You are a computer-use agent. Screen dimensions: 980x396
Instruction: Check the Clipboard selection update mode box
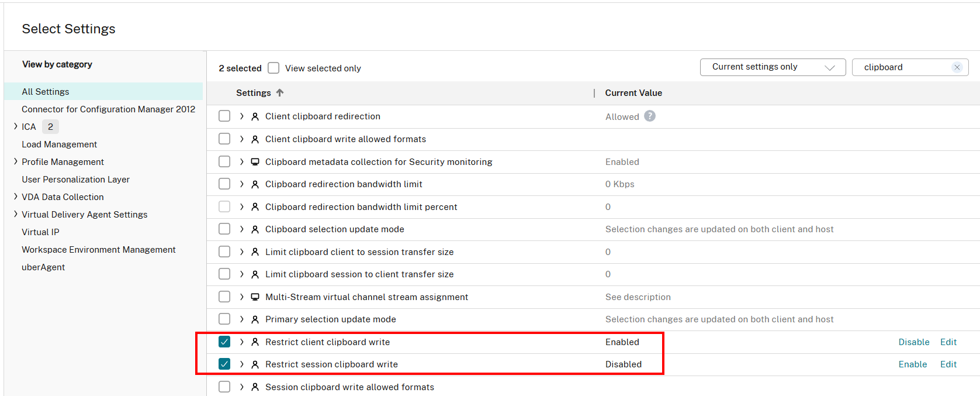tap(224, 229)
